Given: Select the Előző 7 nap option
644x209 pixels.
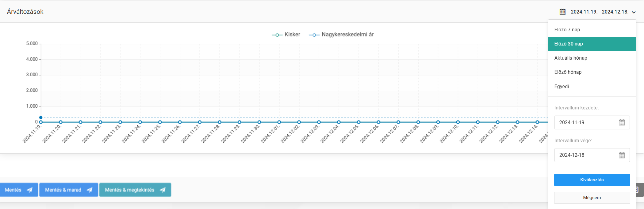Looking at the screenshot, I should (567, 30).
